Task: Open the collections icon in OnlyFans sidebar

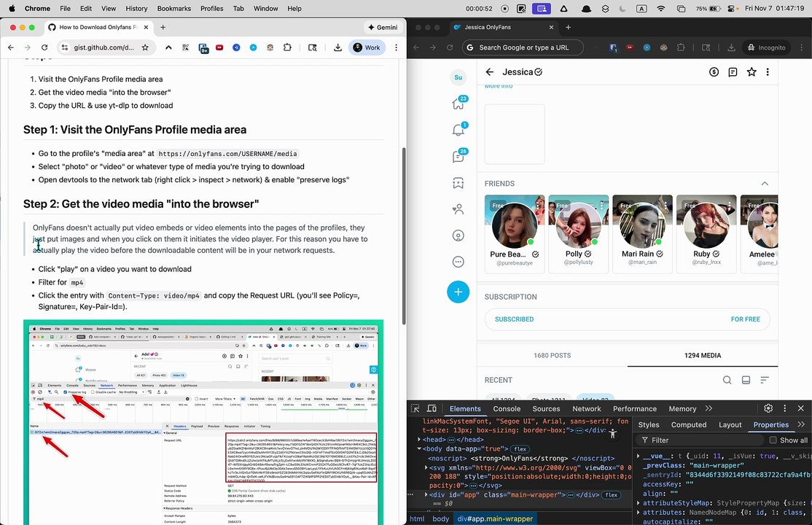Action: pyautogui.click(x=458, y=183)
